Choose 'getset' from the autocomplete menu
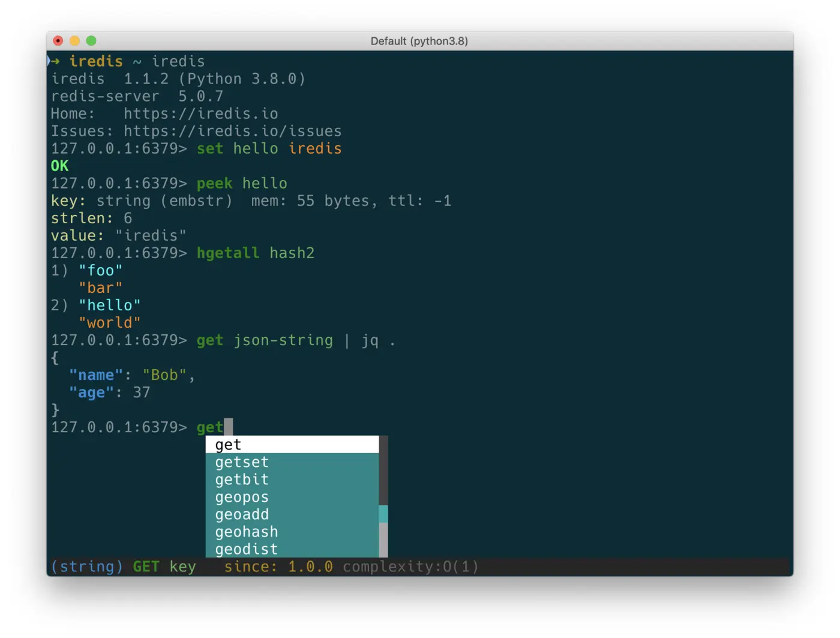Screen dimensions: 840x638 point(292,462)
